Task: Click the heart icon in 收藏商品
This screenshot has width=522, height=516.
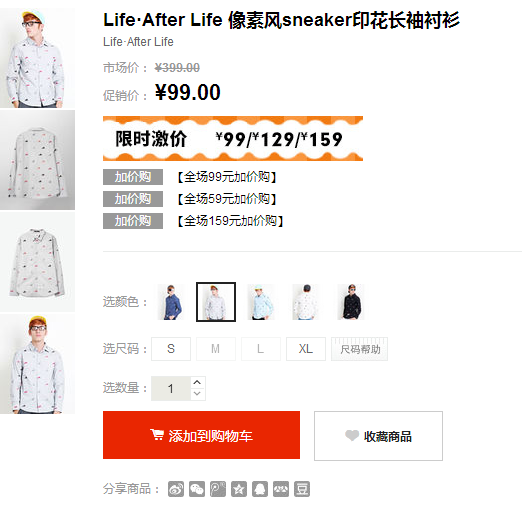Action: [352, 435]
